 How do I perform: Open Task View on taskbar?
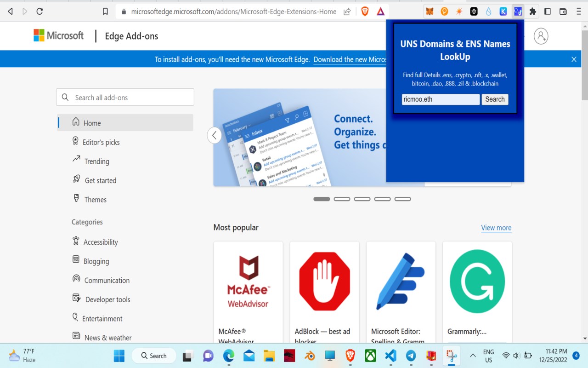pyautogui.click(x=187, y=356)
